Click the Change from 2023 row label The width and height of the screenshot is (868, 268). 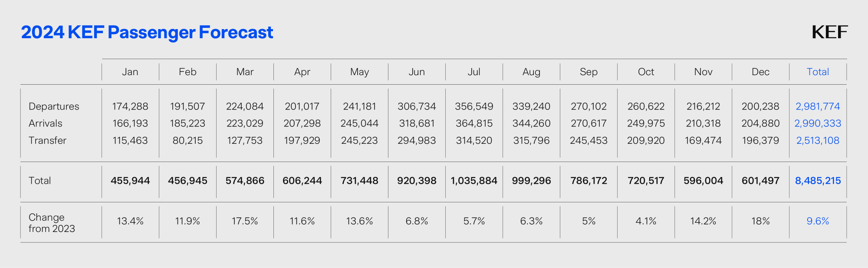point(52,223)
